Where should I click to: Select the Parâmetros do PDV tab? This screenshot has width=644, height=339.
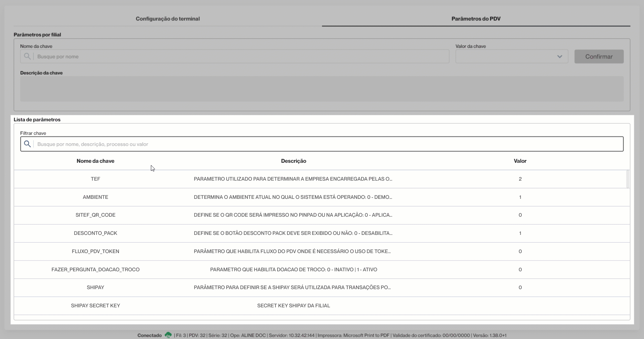click(476, 19)
